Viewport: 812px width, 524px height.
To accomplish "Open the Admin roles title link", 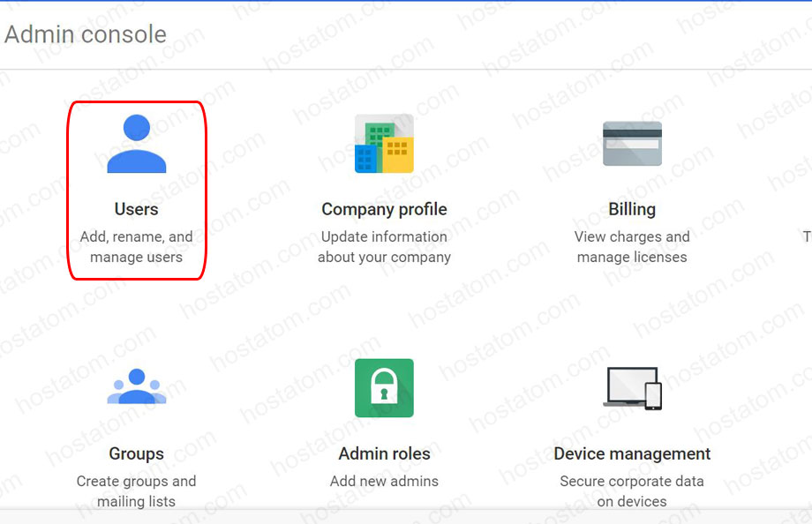I will [x=384, y=453].
